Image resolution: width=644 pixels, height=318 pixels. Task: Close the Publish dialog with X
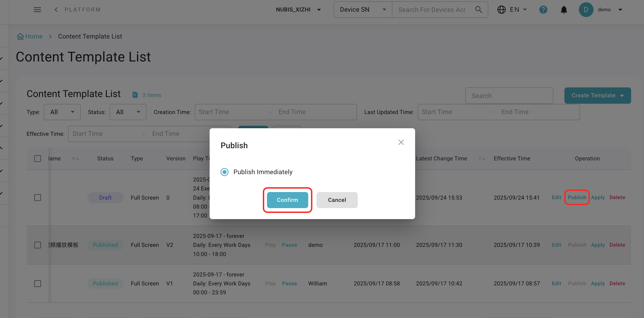click(401, 142)
